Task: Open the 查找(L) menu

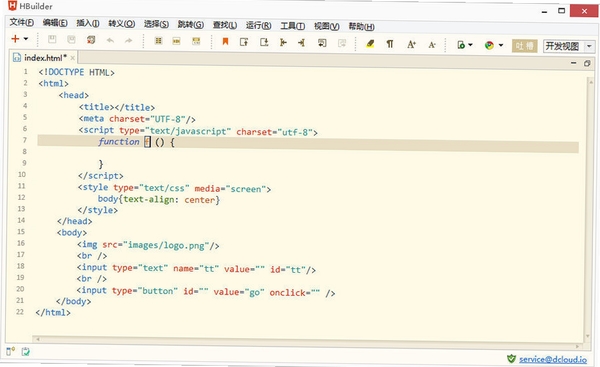Action: tap(225, 25)
